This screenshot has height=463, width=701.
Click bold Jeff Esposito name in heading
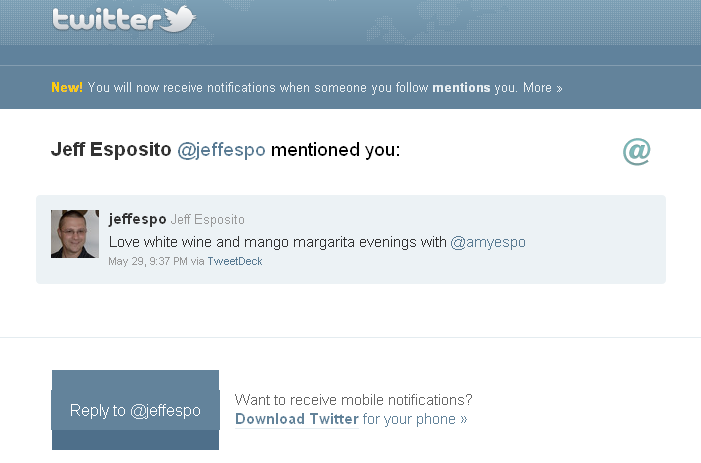pyautogui.click(x=111, y=149)
